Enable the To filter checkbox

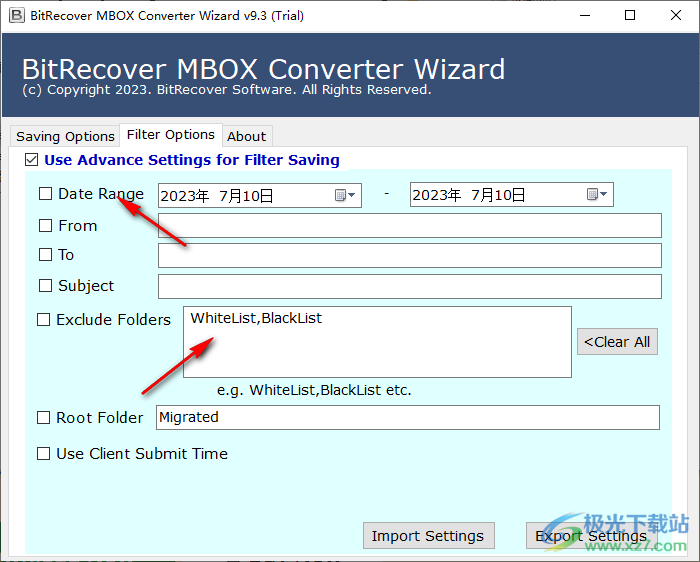(46, 254)
